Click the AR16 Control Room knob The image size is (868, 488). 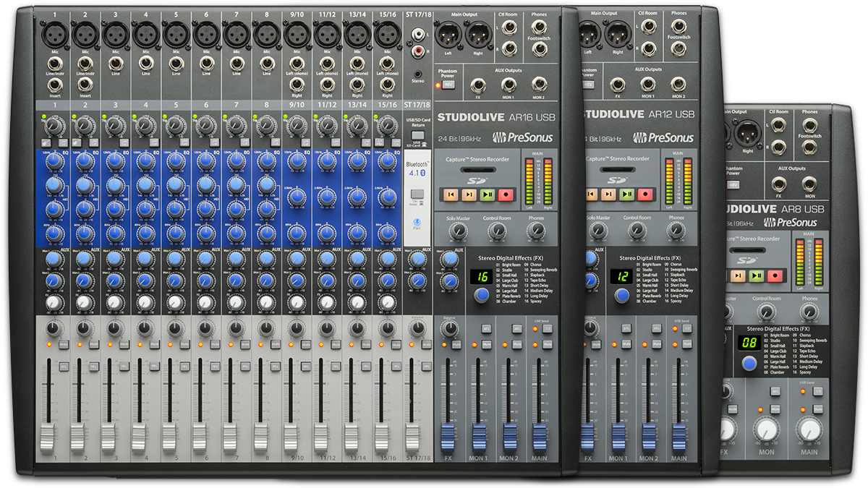coord(496,231)
